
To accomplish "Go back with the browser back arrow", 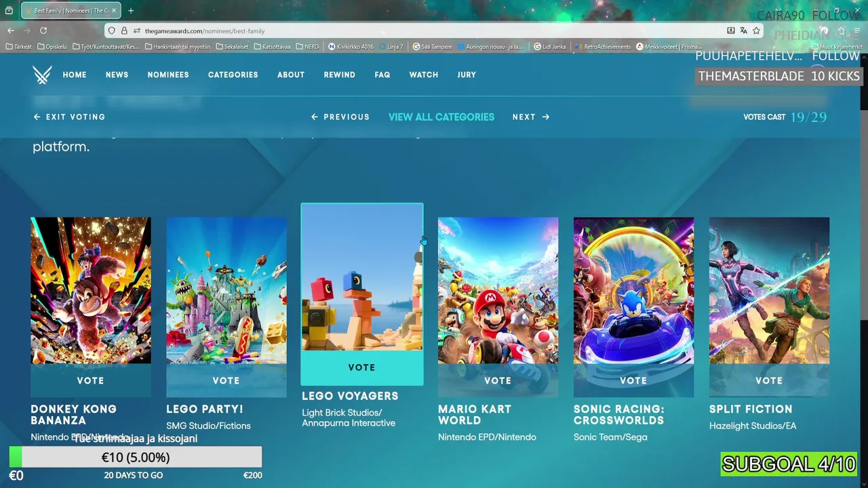I will pos(11,30).
